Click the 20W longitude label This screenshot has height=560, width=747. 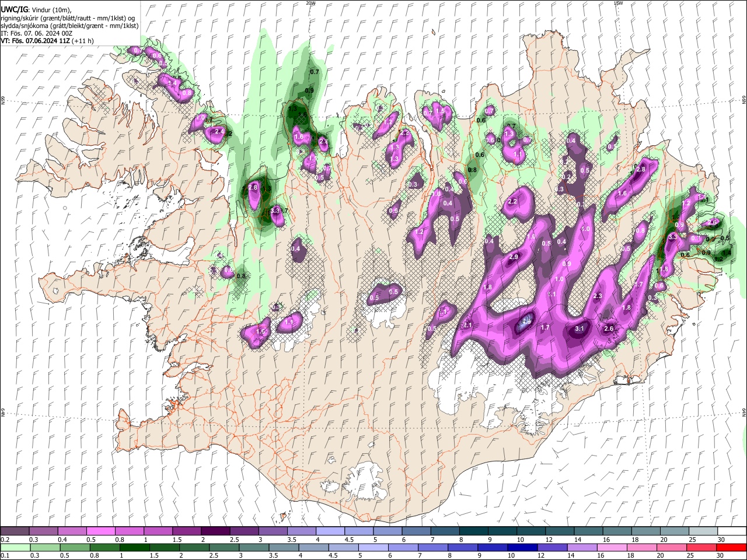point(310,3)
